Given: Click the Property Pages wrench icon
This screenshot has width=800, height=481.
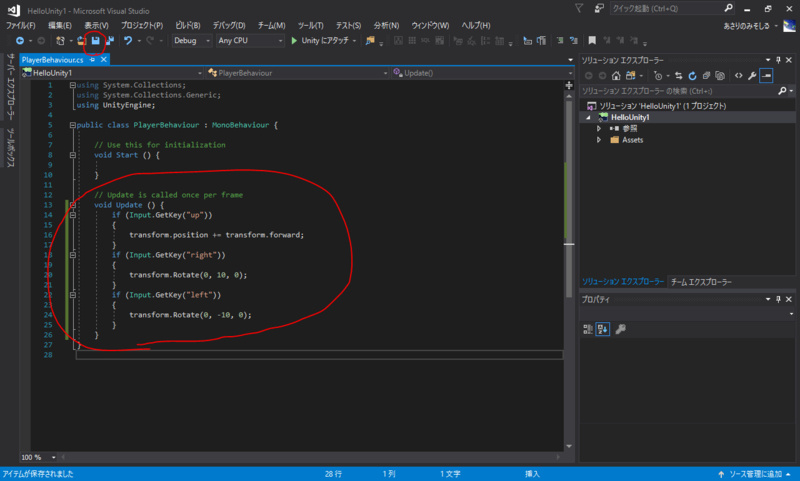Looking at the screenshot, I should [620, 330].
